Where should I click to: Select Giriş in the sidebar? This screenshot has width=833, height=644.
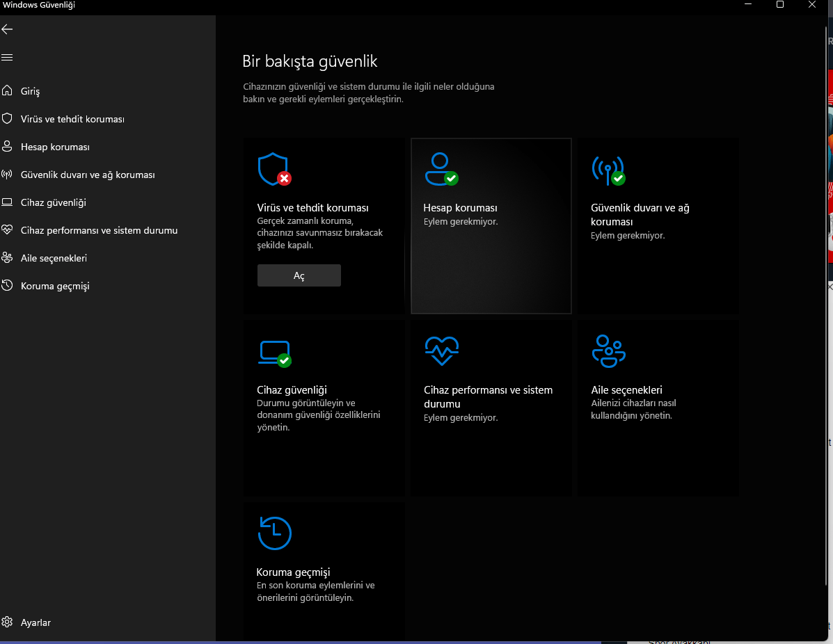pyautogui.click(x=31, y=91)
